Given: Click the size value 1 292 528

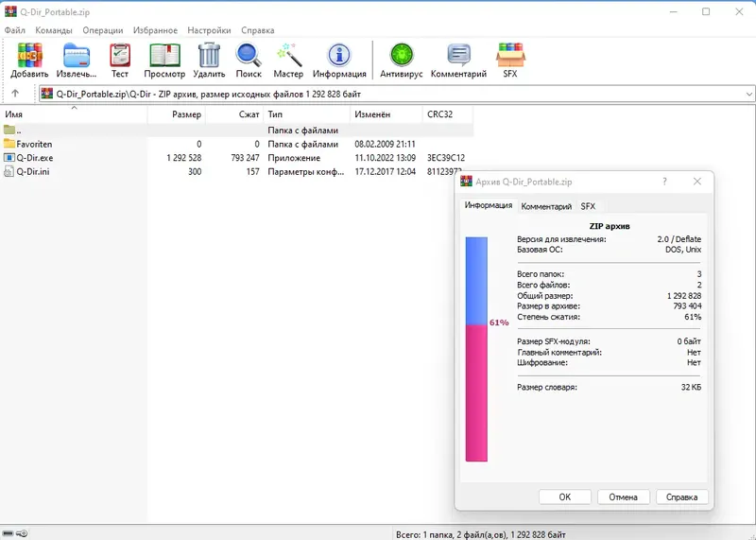Looking at the screenshot, I should pos(184,158).
